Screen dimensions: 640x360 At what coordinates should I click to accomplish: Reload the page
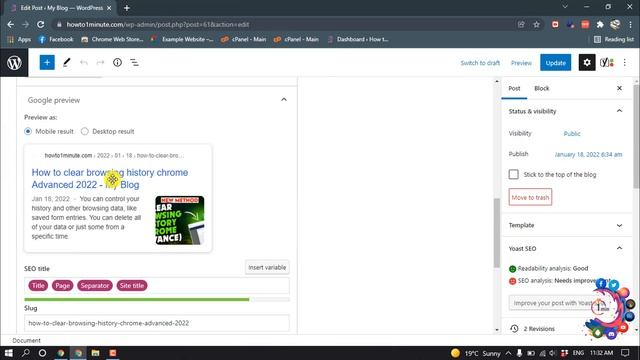click(40, 24)
